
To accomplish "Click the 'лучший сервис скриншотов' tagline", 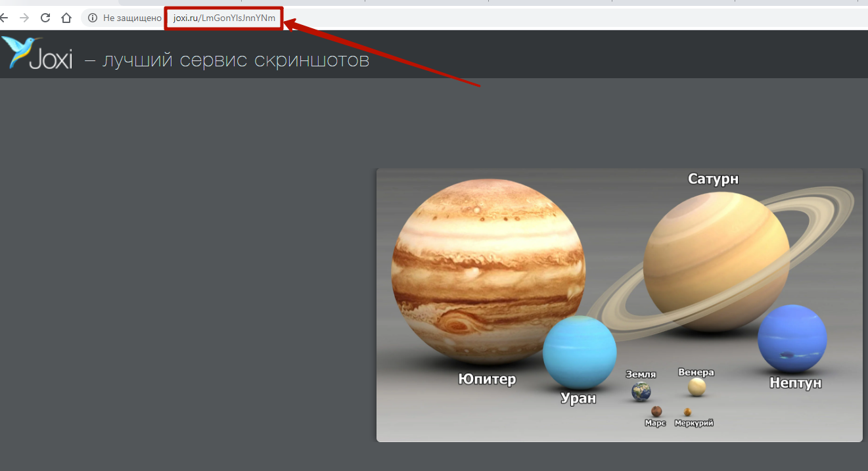I will tap(236, 60).
